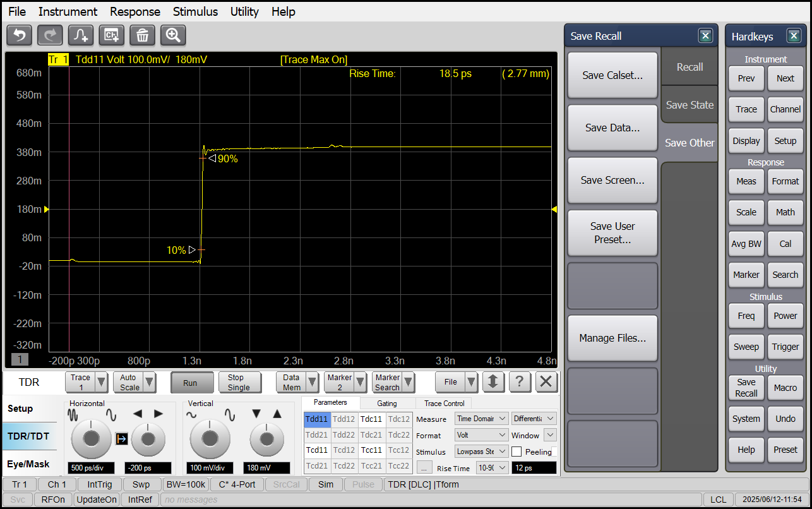The image size is (812, 509).
Task: Close the Save Recall panel
Action: pyautogui.click(x=705, y=36)
